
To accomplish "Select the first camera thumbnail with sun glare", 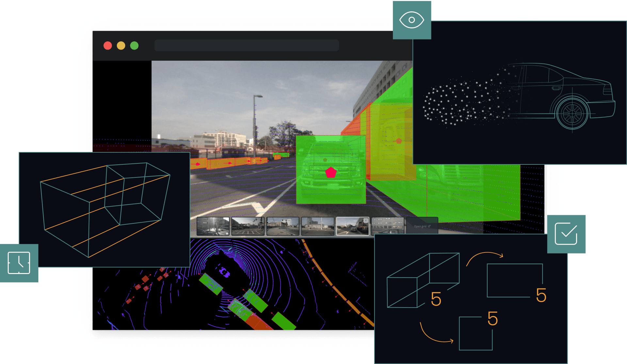I will tap(213, 226).
